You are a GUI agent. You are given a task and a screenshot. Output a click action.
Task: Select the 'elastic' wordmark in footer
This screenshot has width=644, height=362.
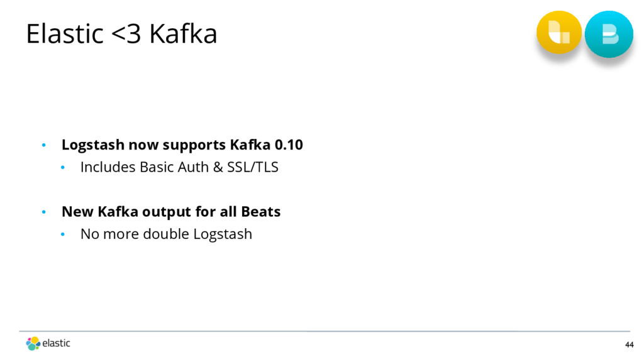(x=56, y=343)
